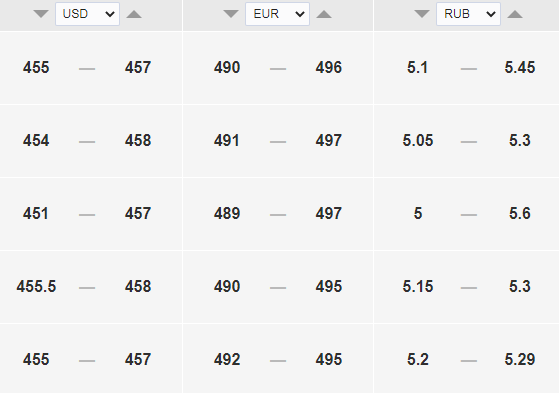The width and height of the screenshot is (559, 393).
Task: Sort USD column ascending with up arrow
Action: click(x=134, y=14)
